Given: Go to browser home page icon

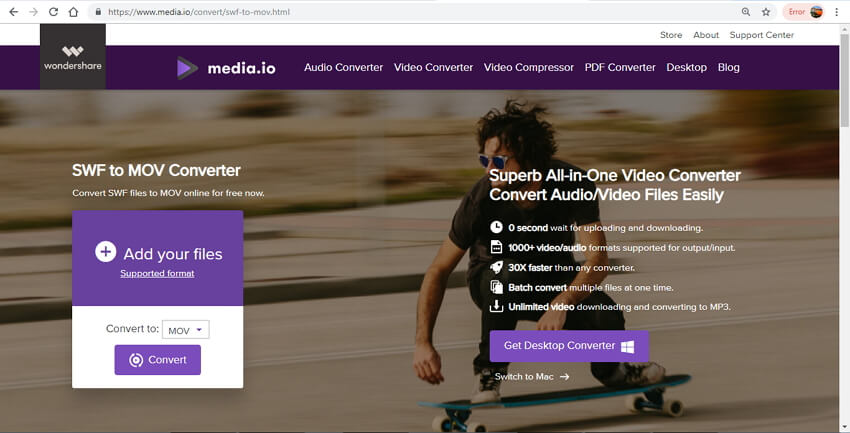Looking at the screenshot, I should [x=73, y=11].
